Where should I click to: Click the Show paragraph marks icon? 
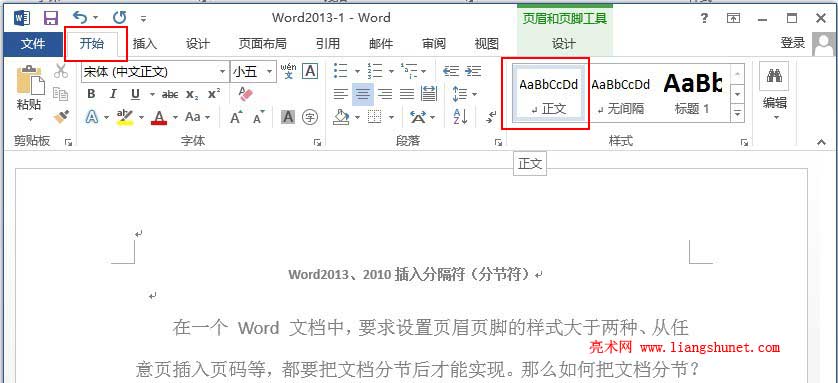point(491,117)
